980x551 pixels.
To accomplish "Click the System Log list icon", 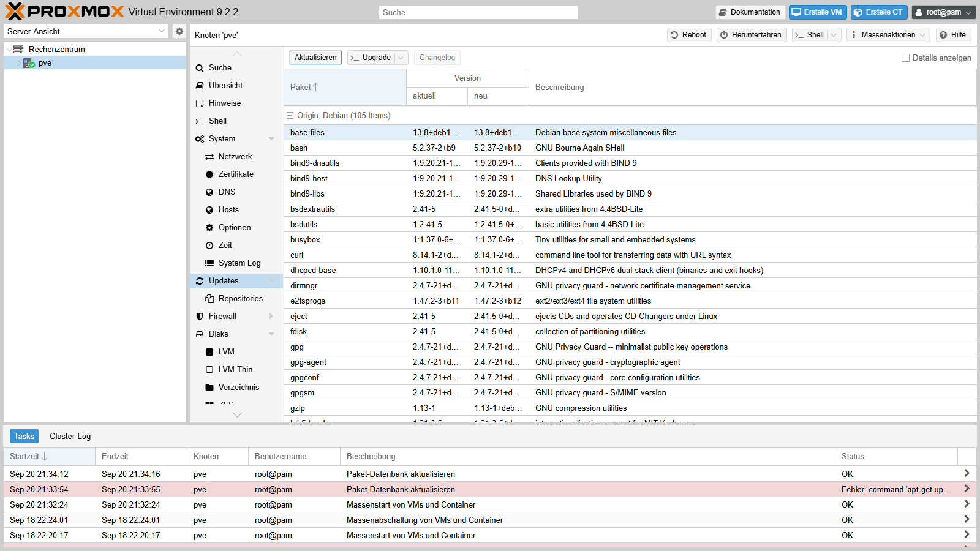I will [x=209, y=263].
